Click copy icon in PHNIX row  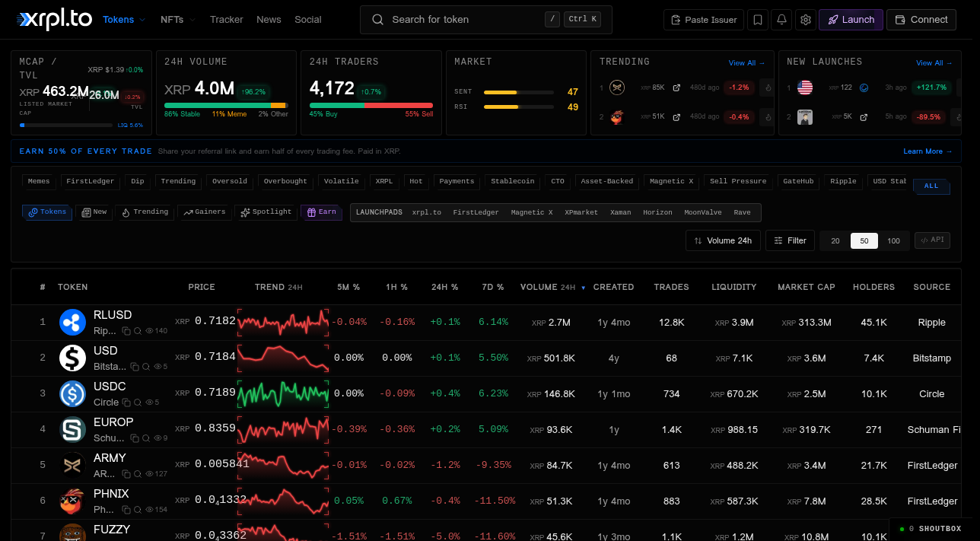(126, 510)
